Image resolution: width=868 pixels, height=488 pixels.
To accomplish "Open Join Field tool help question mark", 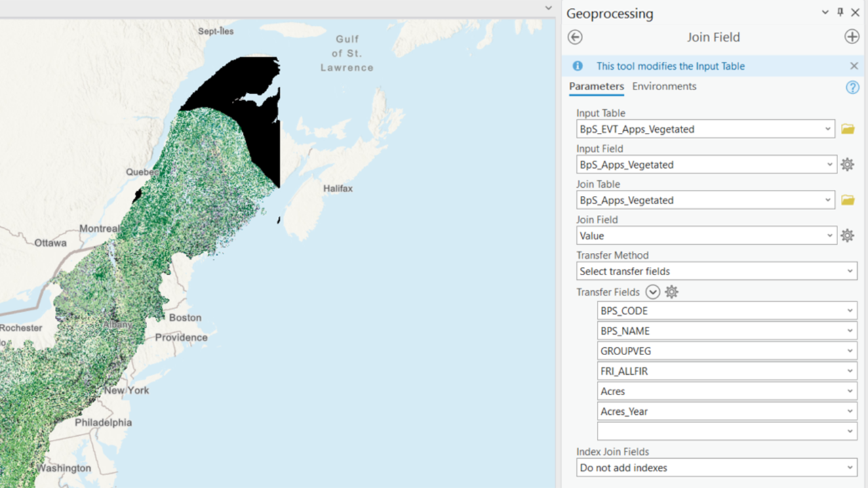I will pos(852,87).
